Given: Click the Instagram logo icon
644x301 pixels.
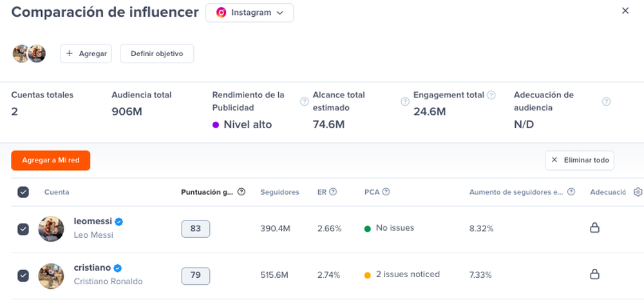Looking at the screenshot, I should 222,13.
